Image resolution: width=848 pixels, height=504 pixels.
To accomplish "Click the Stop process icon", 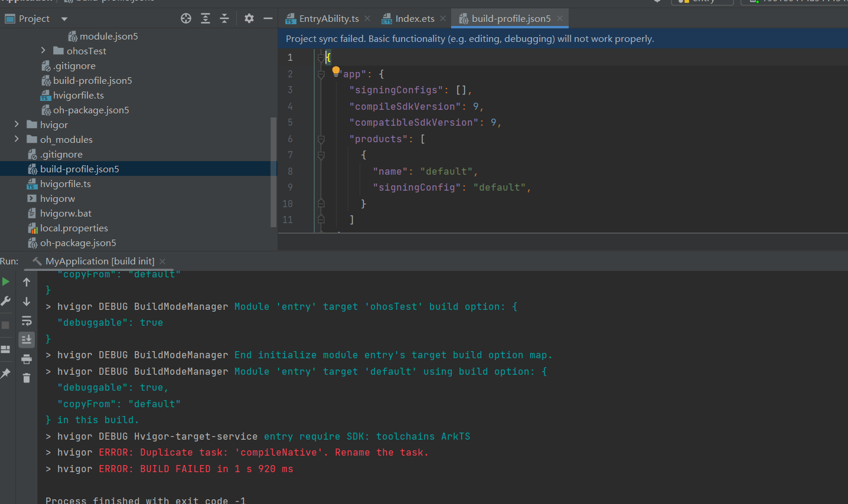I will click(6, 325).
